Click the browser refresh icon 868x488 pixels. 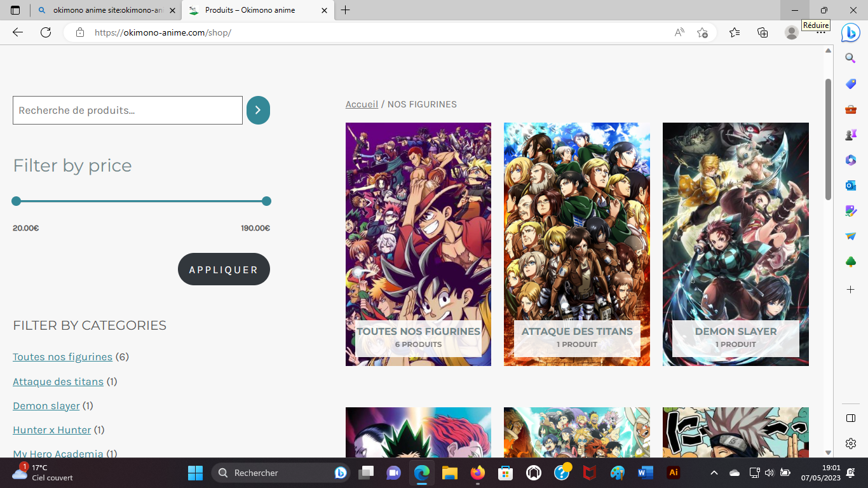point(46,32)
